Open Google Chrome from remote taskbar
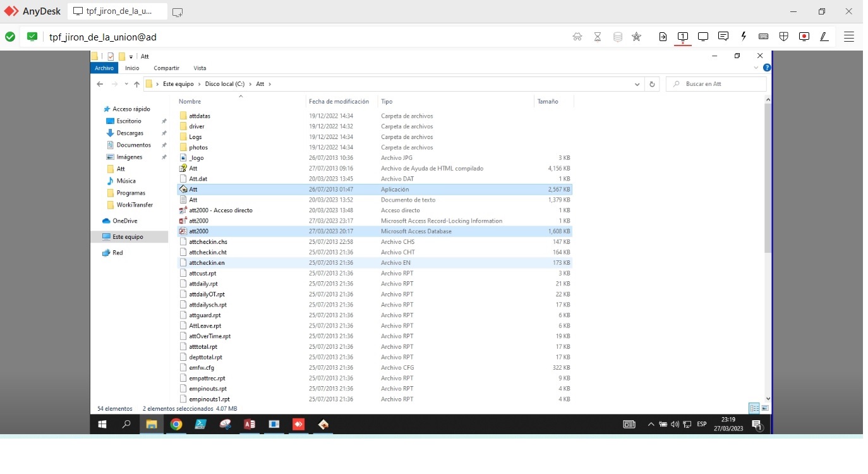The image size is (868, 474). click(x=176, y=425)
